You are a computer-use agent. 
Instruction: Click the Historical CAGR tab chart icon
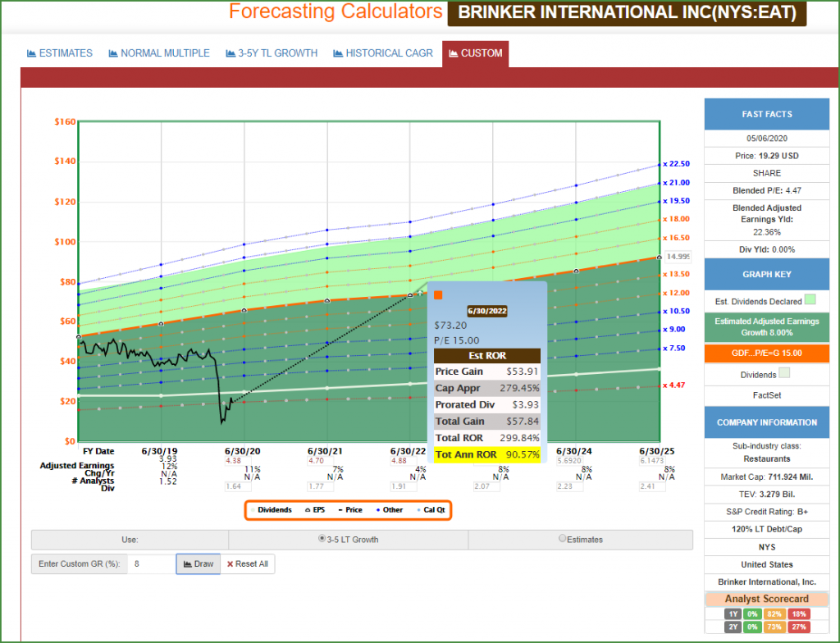click(338, 53)
